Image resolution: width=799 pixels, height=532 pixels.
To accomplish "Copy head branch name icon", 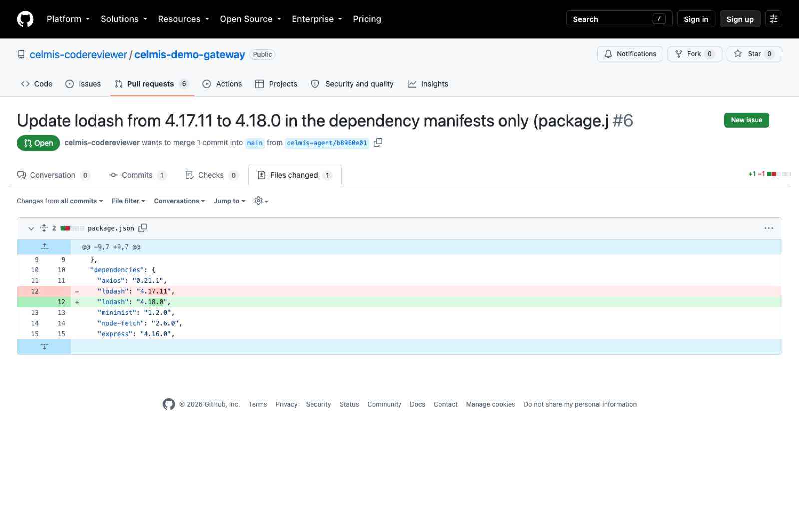I will click(x=378, y=143).
